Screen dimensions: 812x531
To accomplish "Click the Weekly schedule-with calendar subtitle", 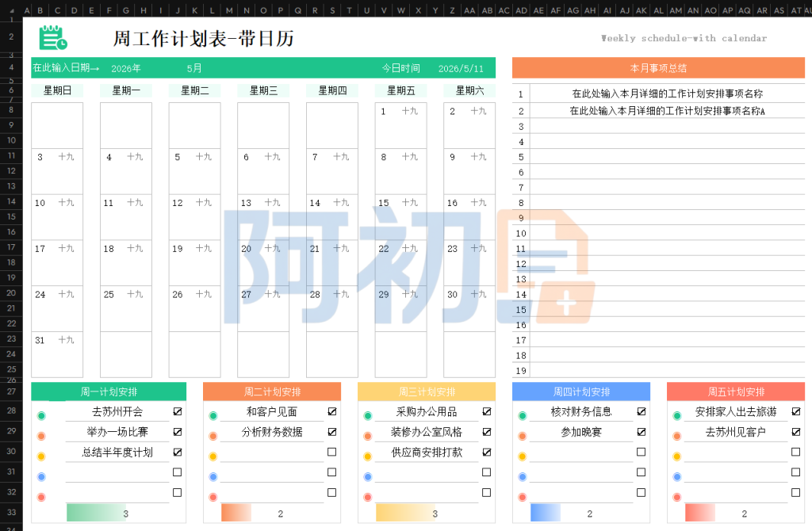I will [x=684, y=38].
